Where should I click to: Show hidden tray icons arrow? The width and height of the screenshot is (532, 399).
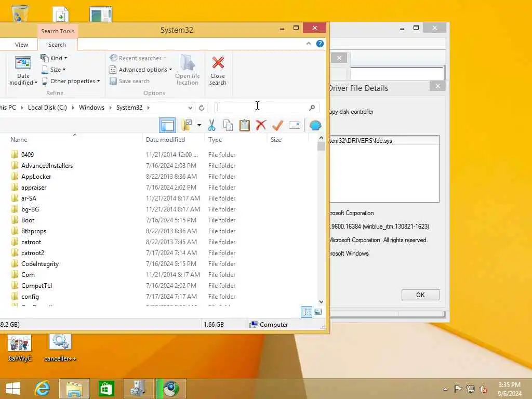[446, 389]
